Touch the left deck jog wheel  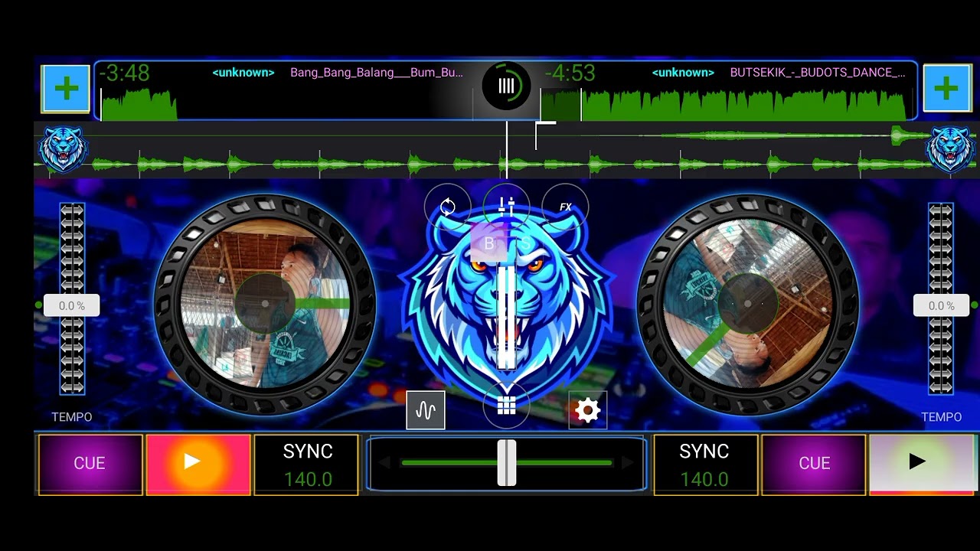pos(265,305)
